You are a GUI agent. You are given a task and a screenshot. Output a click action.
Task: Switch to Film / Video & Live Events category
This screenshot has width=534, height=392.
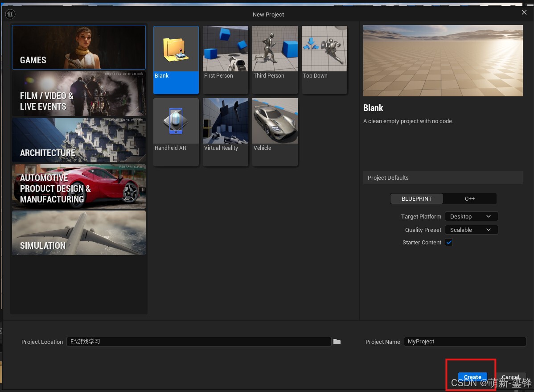[78, 94]
